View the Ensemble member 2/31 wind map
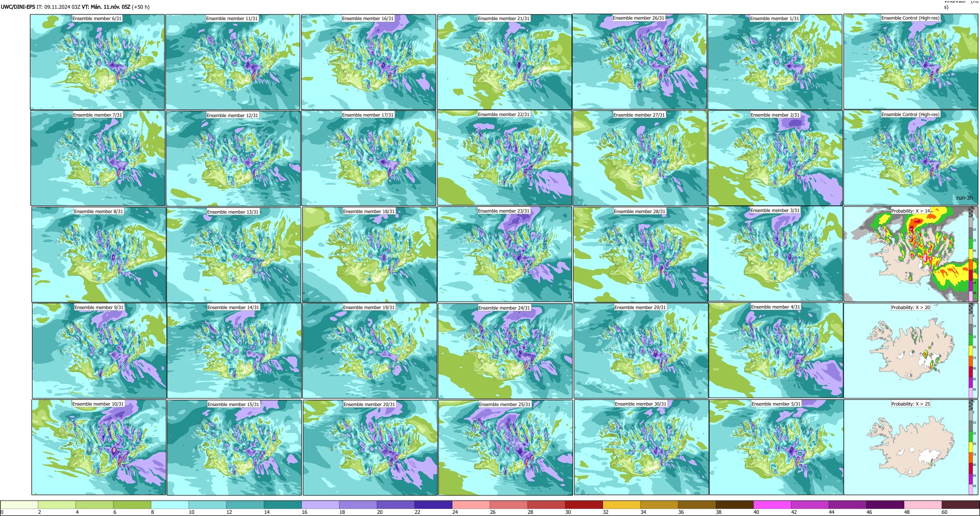Screen dimensions: 980x516 coord(775,158)
